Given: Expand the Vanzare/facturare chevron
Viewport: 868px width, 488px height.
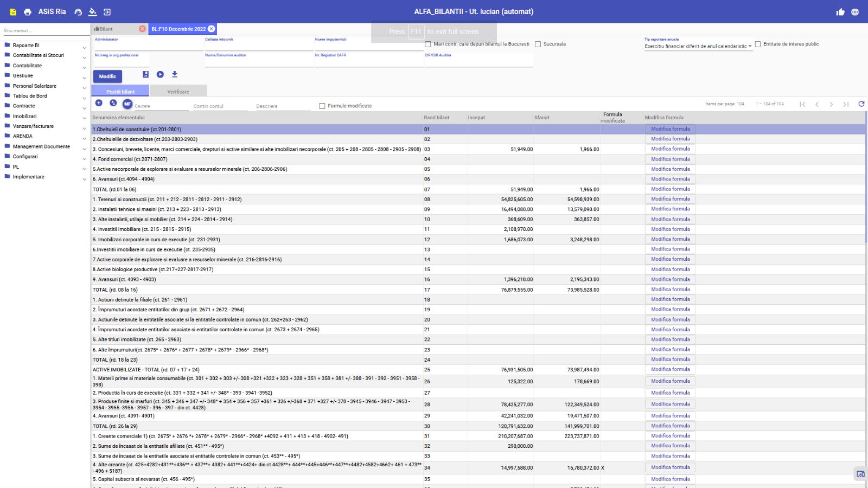Looking at the screenshot, I should coord(84,129).
